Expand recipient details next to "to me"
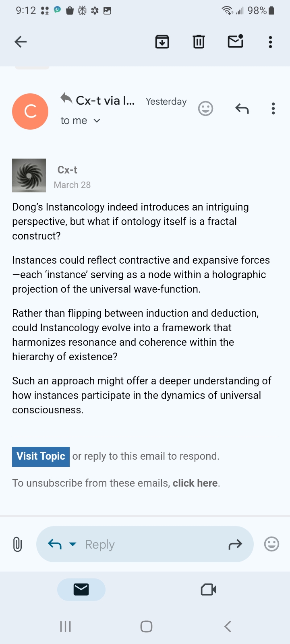Screen dimensions: 290x644 [97, 121]
